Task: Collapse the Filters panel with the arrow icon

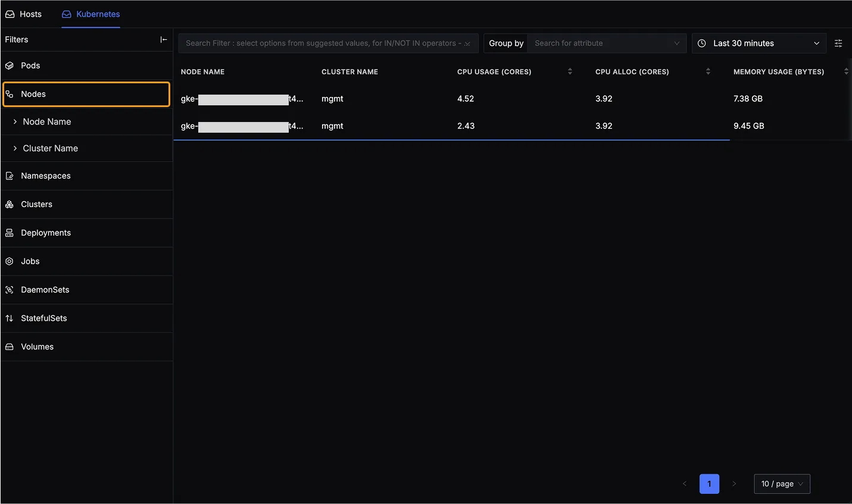Action: [x=164, y=39]
